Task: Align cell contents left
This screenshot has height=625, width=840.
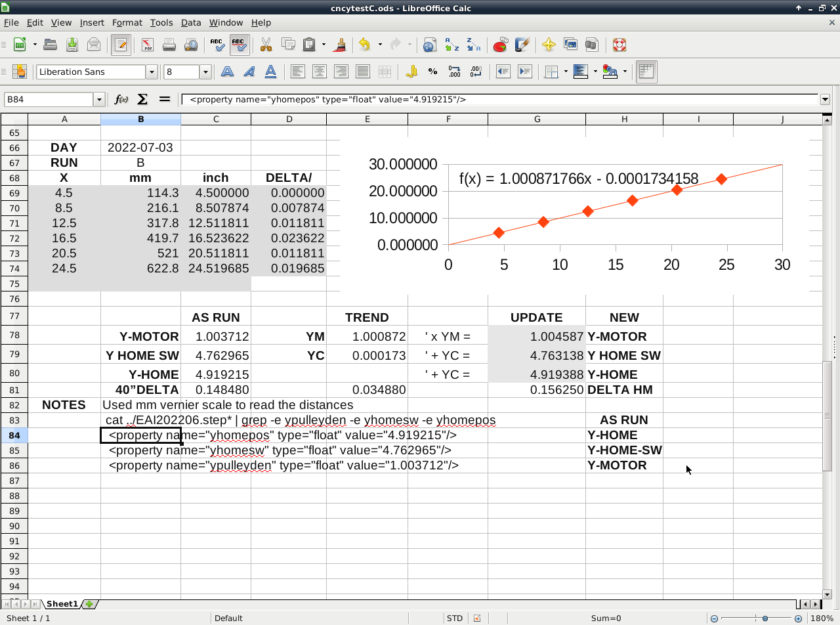Action: coord(298,72)
